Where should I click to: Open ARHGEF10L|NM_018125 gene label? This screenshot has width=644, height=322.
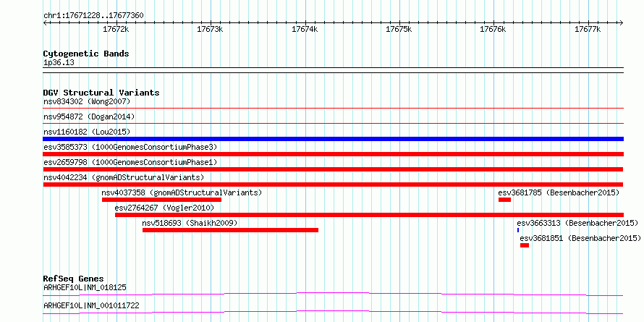point(85,287)
